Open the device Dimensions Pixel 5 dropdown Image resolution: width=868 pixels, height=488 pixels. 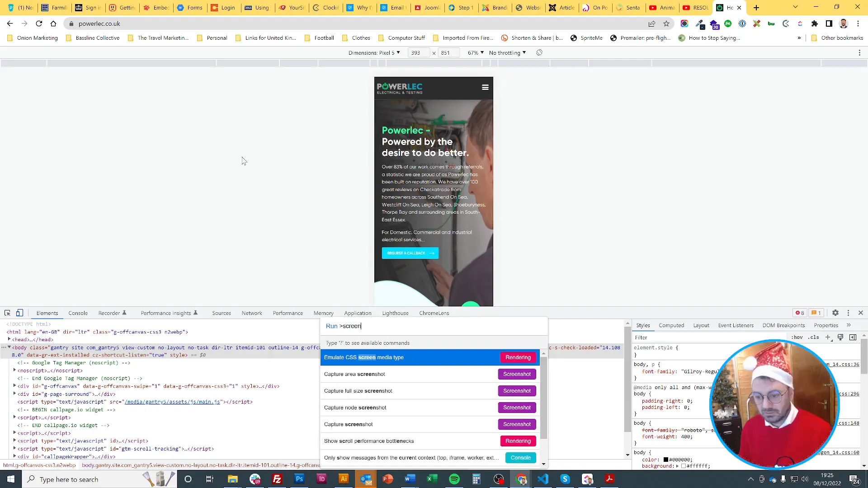click(x=374, y=53)
